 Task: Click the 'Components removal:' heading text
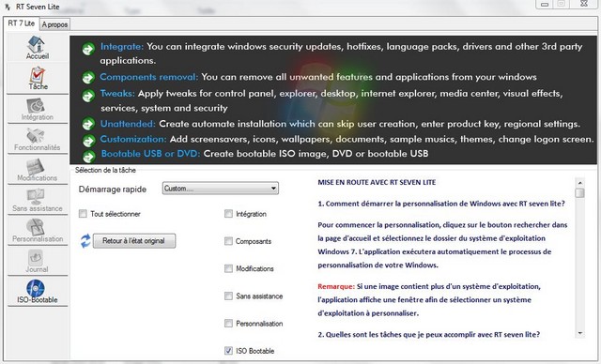[149, 77]
